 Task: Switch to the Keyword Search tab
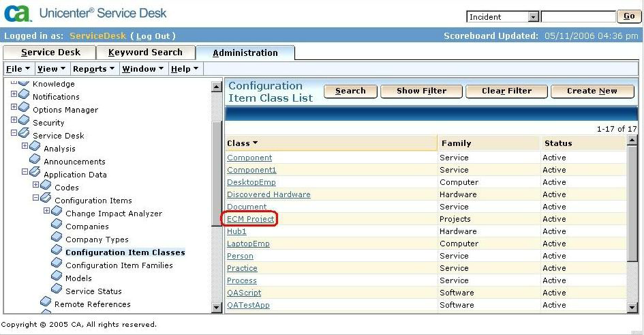(x=145, y=53)
